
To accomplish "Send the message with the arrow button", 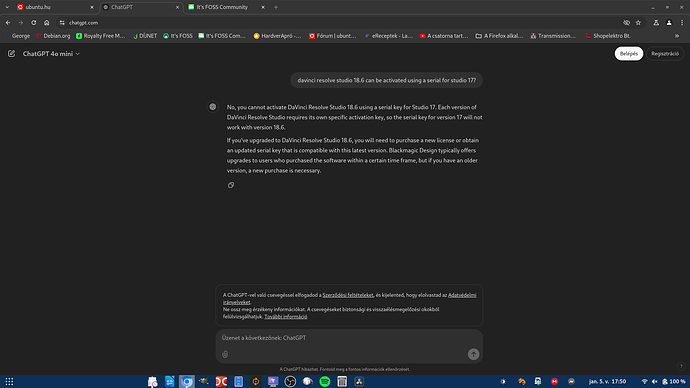I will 473,354.
